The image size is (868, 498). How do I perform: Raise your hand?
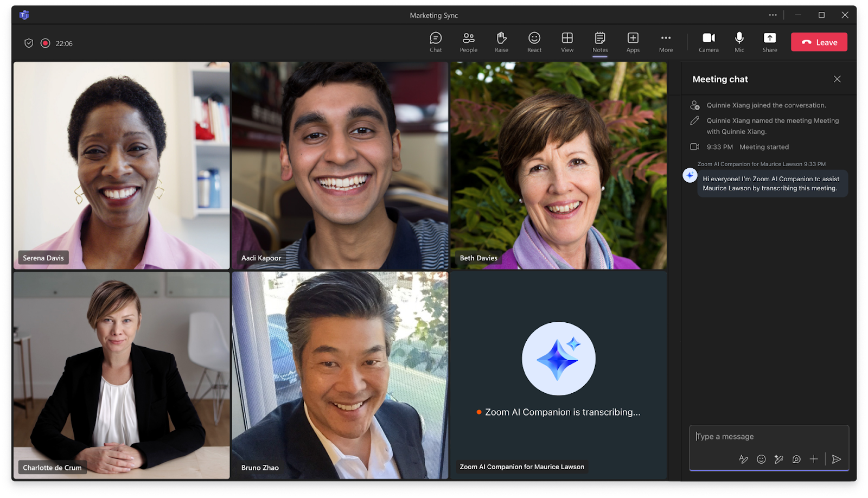click(501, 42)
